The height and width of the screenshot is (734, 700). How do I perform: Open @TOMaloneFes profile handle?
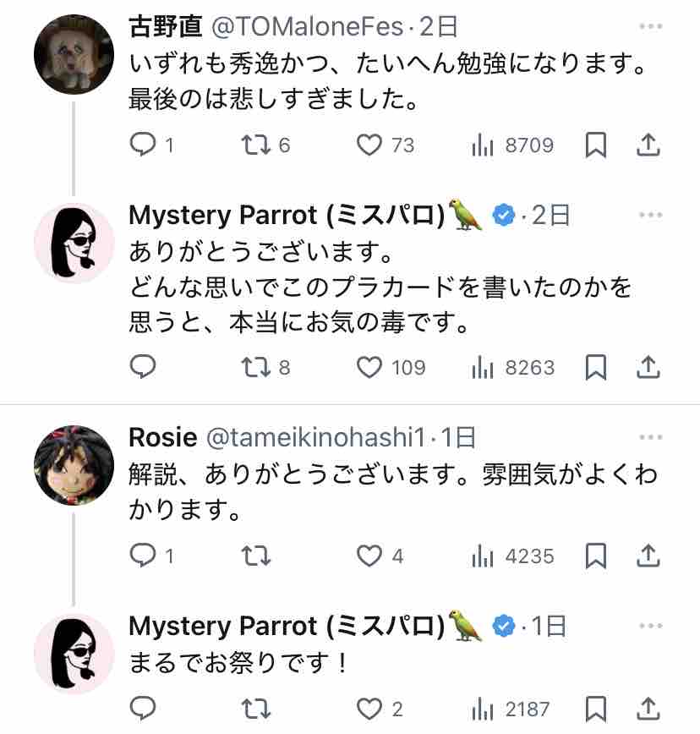pos(306,27)
